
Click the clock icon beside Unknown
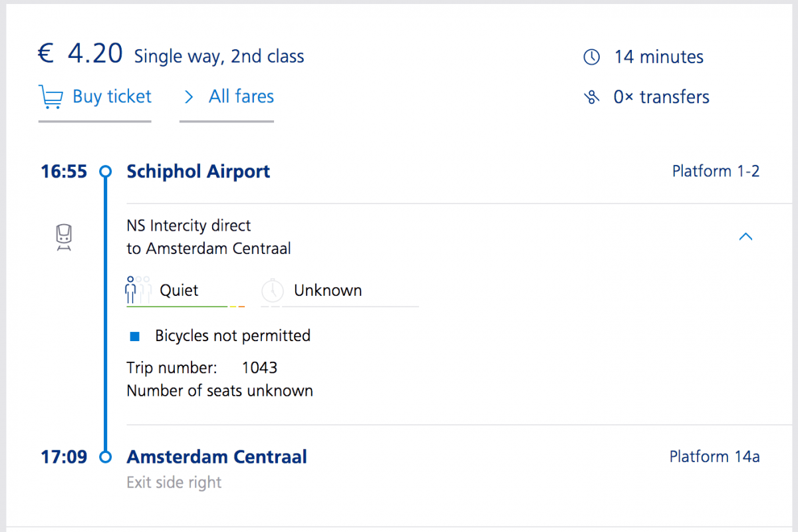pos(272,291)
